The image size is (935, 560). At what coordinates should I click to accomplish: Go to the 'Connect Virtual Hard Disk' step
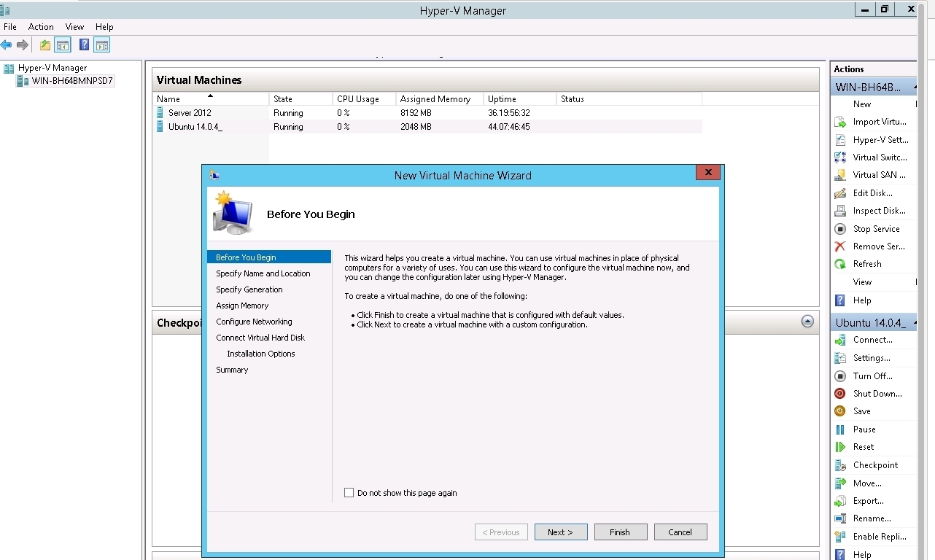[260, 338]
